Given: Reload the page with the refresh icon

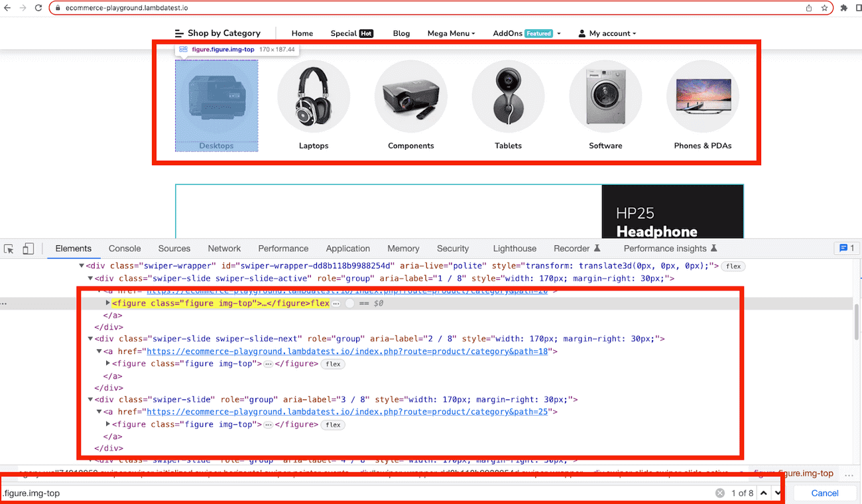Looking at the screenshot, I should pos(38,8).
